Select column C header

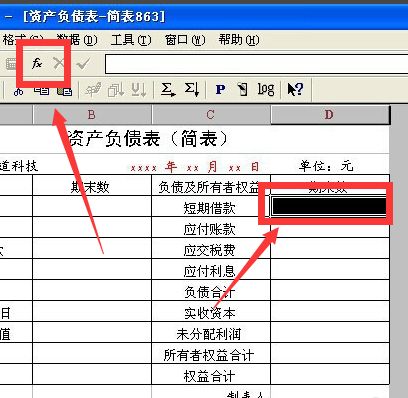point(211,115)
